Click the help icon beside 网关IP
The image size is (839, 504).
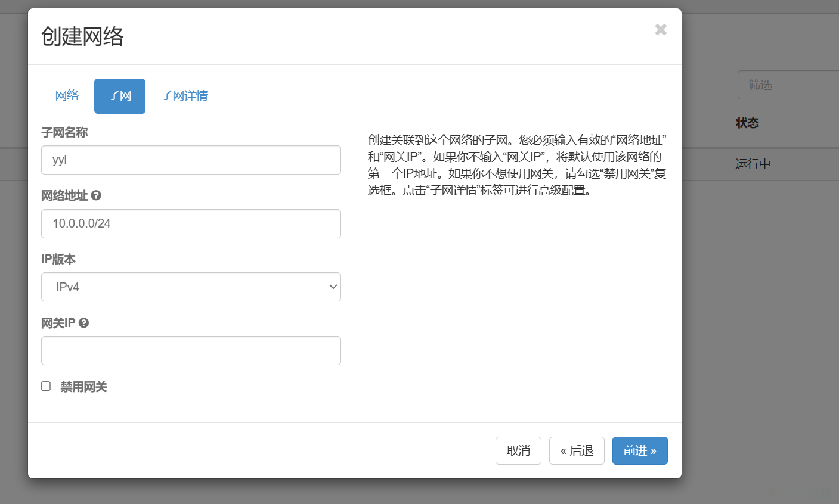(x=84, y=323)
